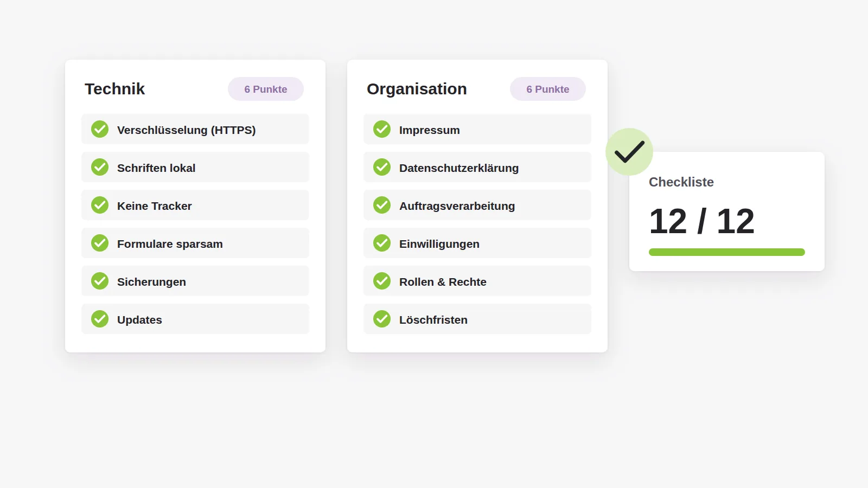Click the Checkliste title text

click(681, 182)
